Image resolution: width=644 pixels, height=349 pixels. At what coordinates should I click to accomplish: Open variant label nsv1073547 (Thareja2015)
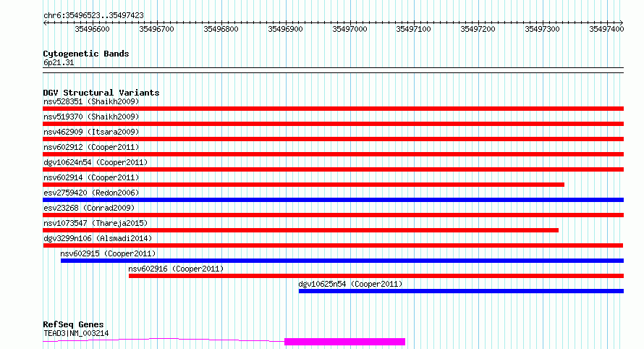96,223
